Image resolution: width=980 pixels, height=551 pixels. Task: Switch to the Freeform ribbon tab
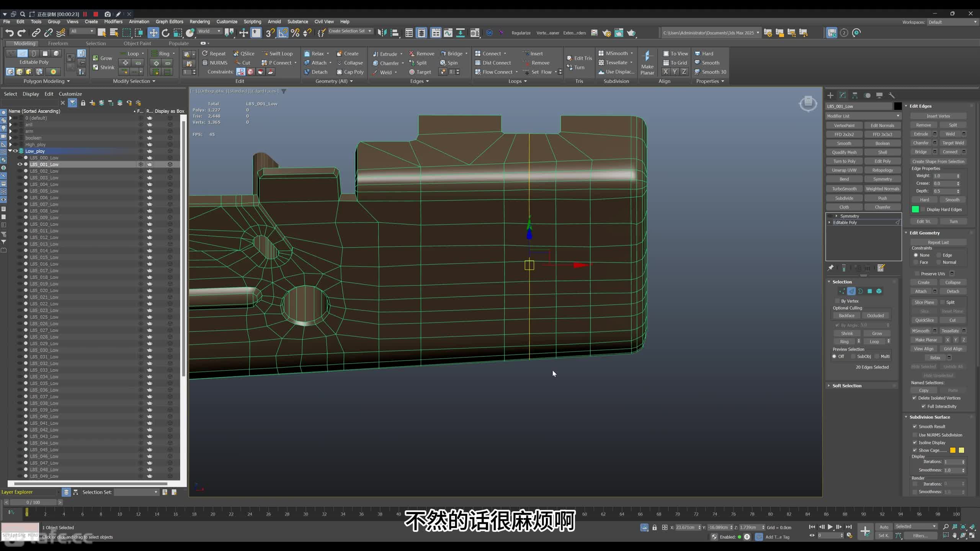(58, 43)
